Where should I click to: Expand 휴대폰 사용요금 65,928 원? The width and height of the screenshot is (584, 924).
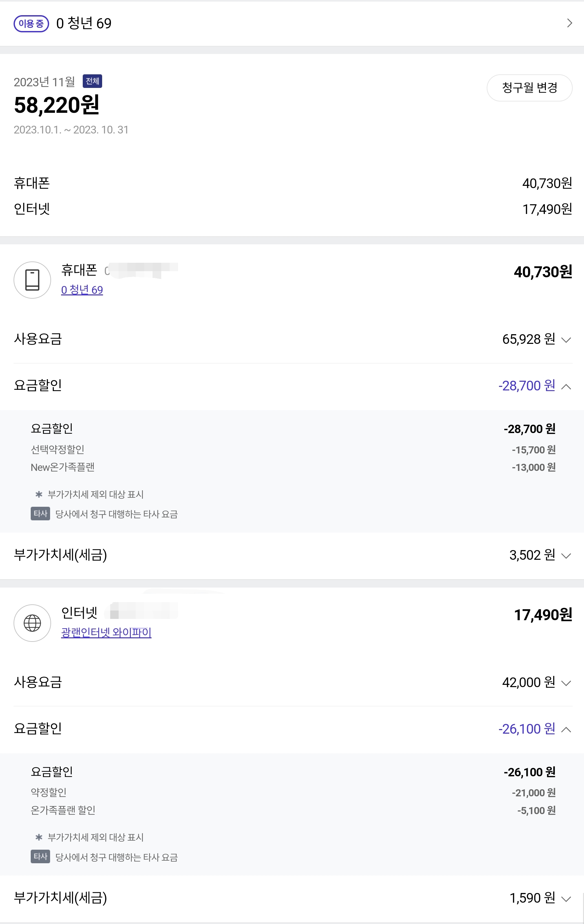[x=566, y=340]
